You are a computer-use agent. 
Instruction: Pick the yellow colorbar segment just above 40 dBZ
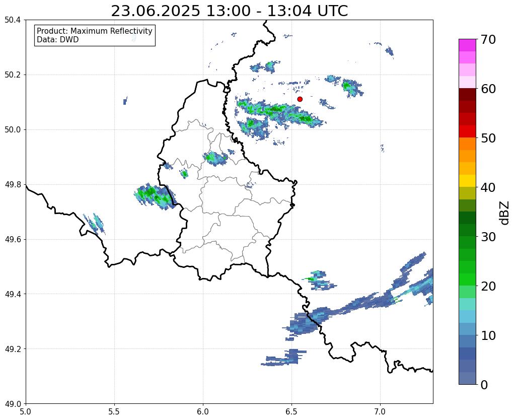pos(467,181)
